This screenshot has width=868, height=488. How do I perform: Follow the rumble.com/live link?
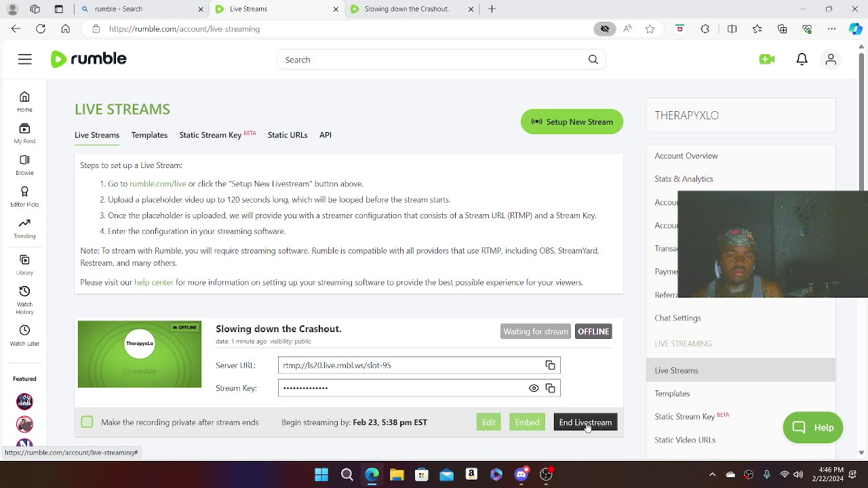[x=157, y=184]
